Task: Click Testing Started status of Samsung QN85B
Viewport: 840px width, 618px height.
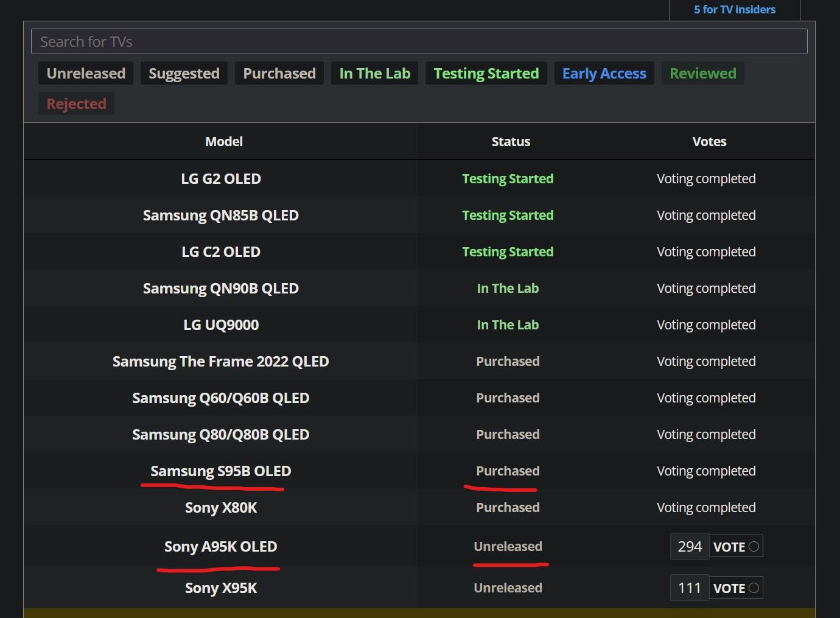Action: 508,215
